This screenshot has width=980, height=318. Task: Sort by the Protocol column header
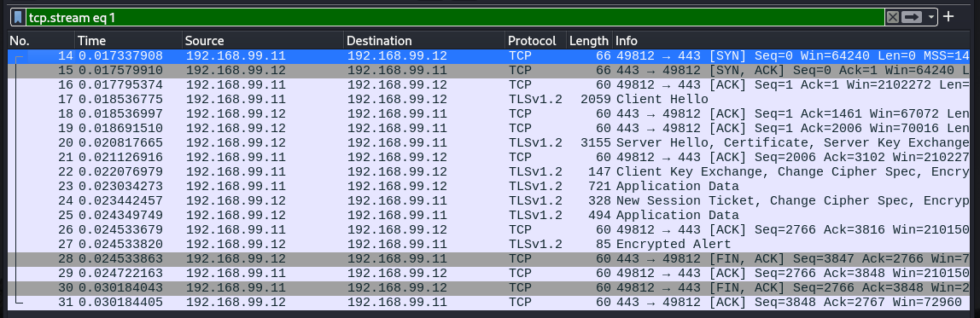click(535, 41)
